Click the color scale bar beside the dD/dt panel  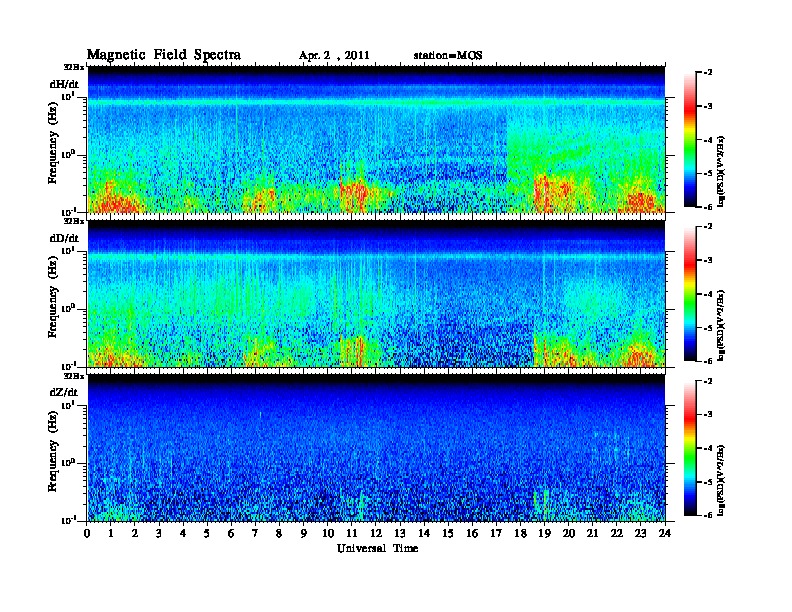[689, 294]
